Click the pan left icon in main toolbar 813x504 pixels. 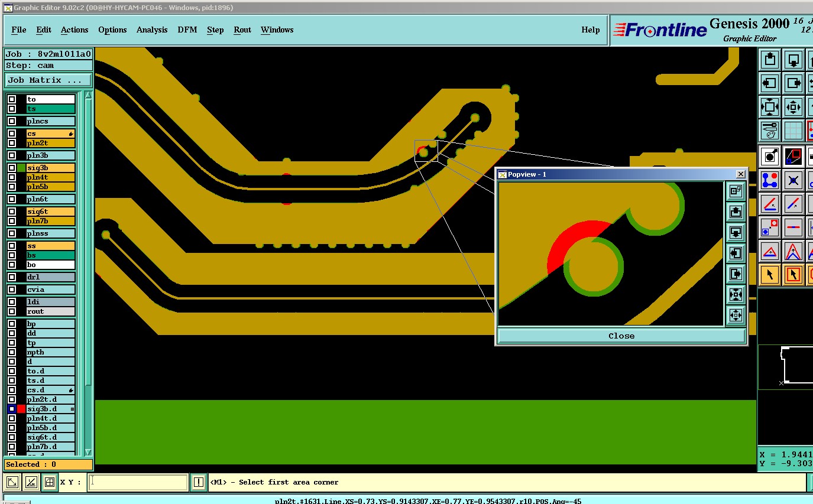769,83
